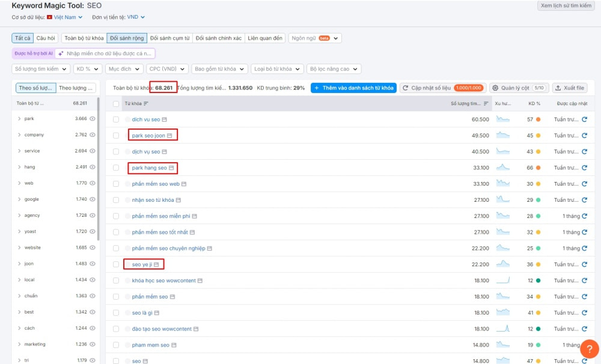Click Thêm vào danh sách từ khóa button
Viewport: 601px width, 364px height.
[353, 88]
